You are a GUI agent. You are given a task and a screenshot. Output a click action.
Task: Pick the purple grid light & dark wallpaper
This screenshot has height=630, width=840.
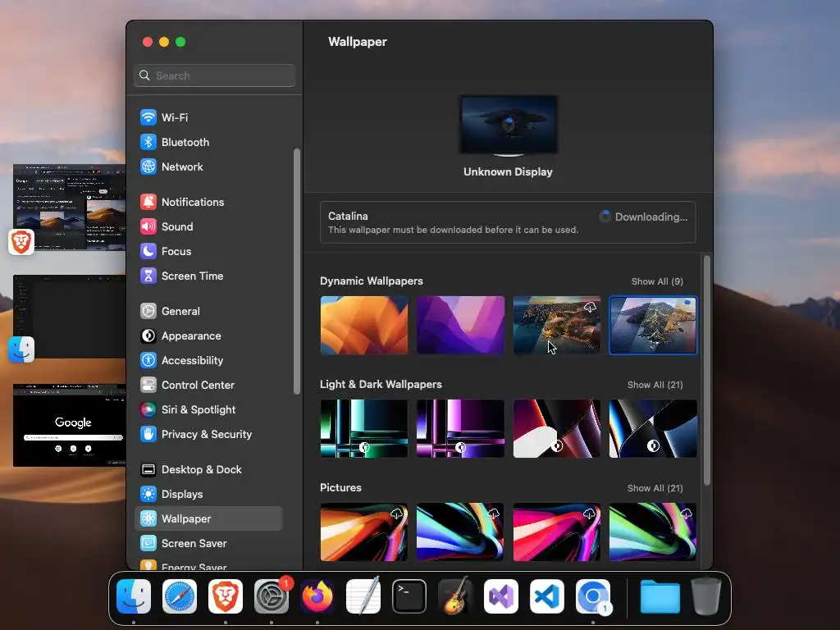click(461, 428)
